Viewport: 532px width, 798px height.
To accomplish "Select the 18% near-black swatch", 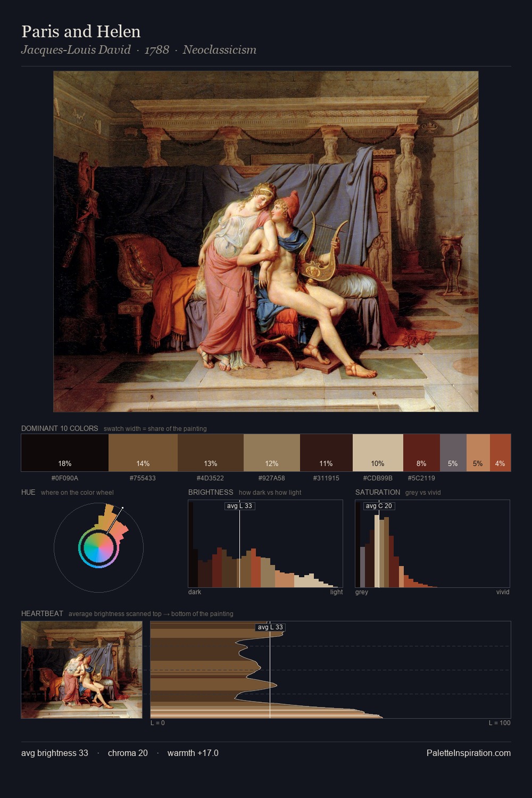I will click(65, 453).
